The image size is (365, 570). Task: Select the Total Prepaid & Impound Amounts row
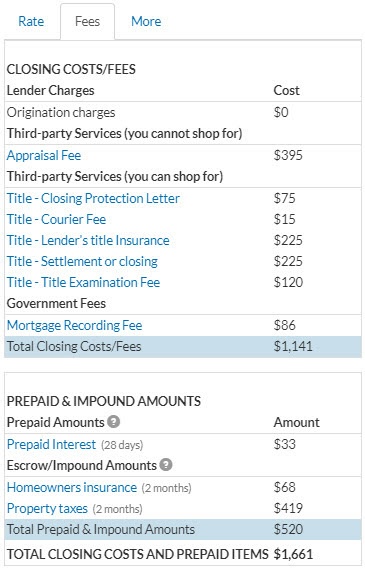(x=183, y=529)
